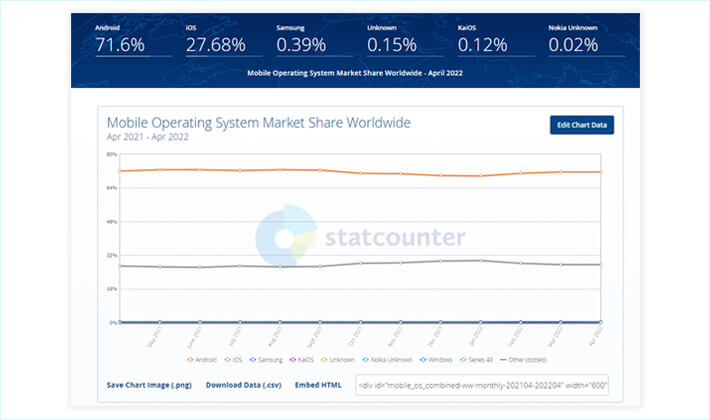Toggle the Samsung series in the legend
This screenshot has width=710, height=420.
[x=266, y=360]
